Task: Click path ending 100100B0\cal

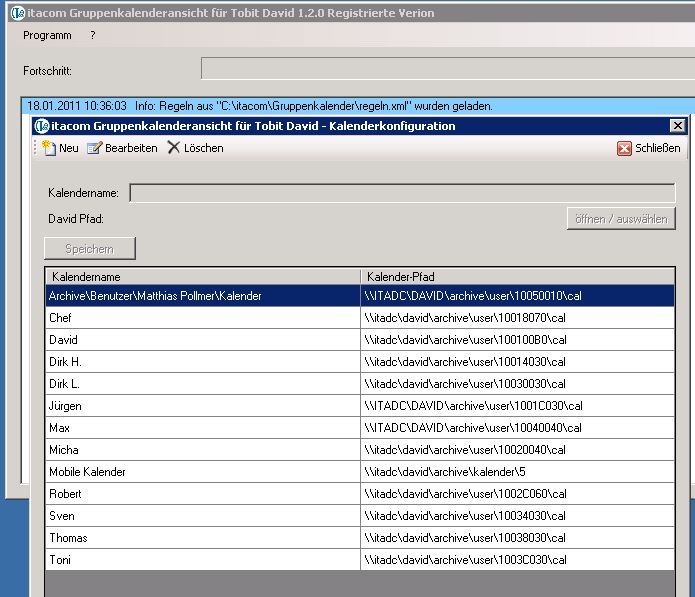Action: [x=465, y=340]
